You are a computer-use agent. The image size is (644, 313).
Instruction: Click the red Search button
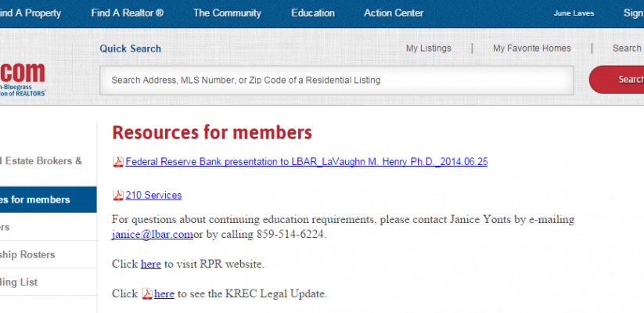(x=617, y=79)
